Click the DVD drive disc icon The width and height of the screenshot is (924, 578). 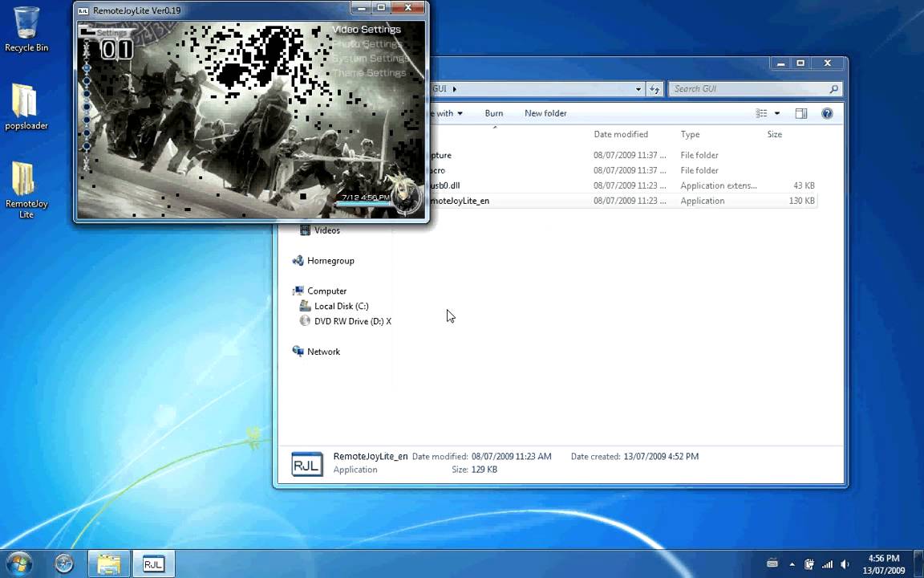click(x=305, y=321)
